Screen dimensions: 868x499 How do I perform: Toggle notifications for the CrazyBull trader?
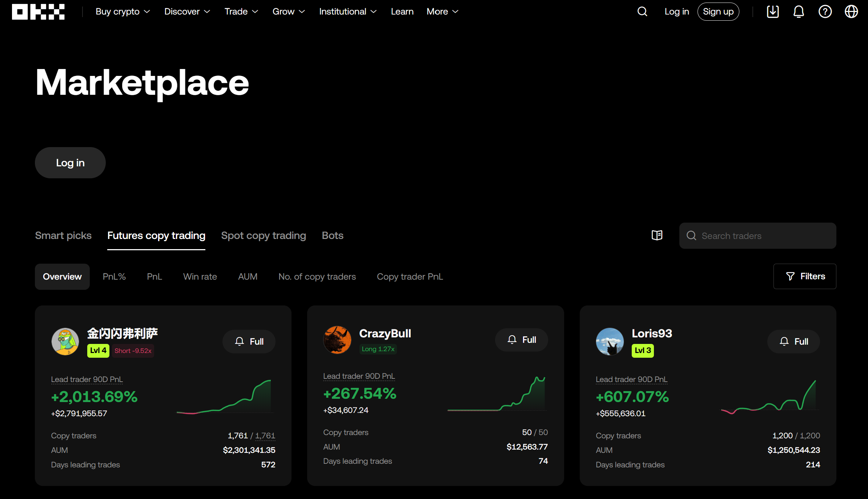[521, 340]
